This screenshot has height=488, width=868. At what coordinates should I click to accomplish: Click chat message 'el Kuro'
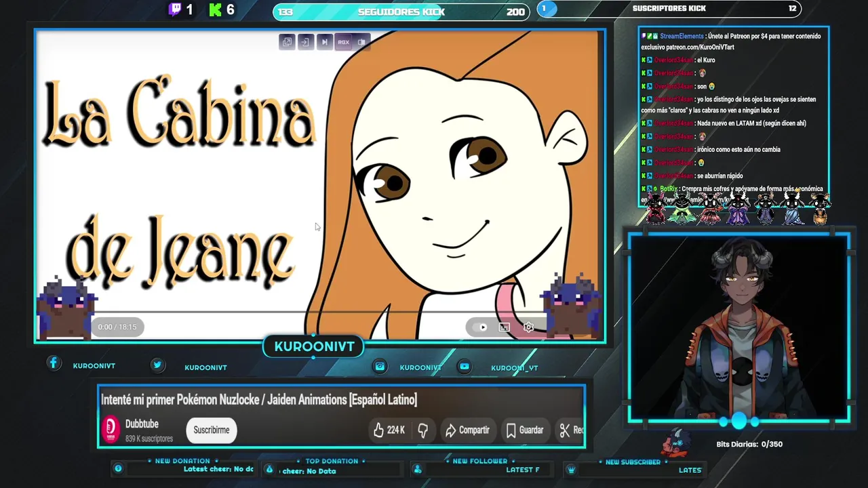[678, 60]
